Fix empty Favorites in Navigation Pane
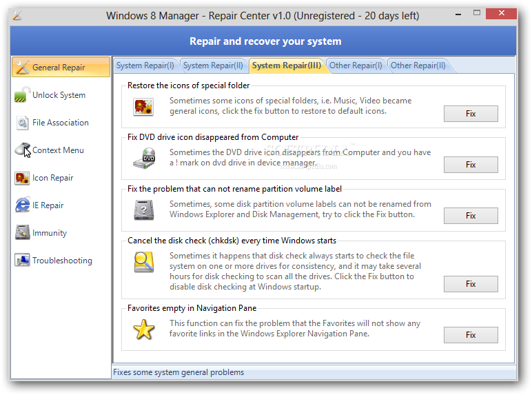Image resolution: width=532 pixels, height=395 pixels. point(471,335)
